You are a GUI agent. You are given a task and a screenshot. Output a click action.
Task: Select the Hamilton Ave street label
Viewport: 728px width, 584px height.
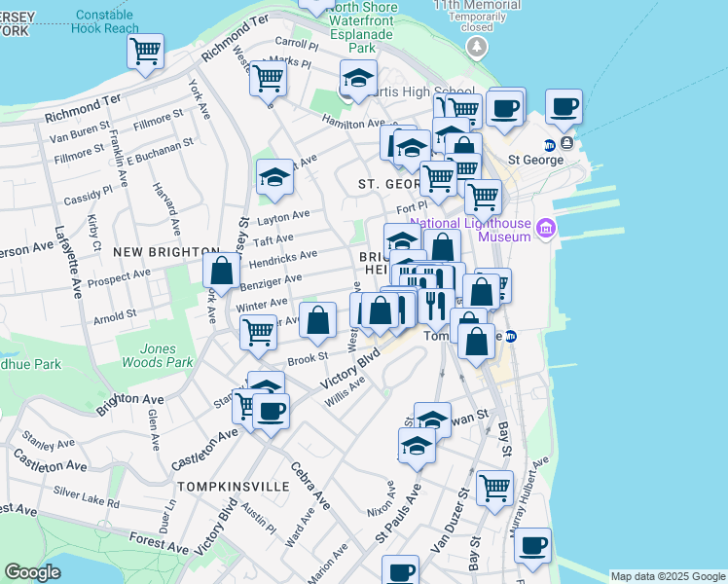coord(354,123)
